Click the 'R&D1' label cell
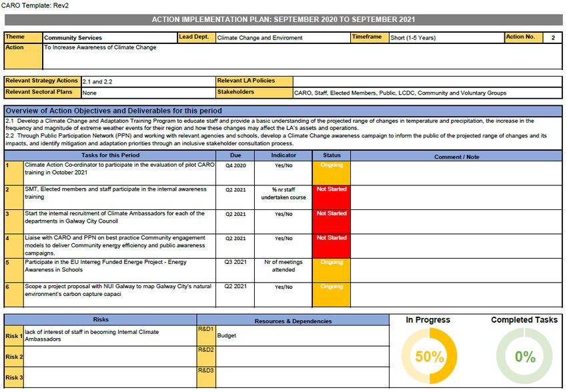This screenshot has width=567, height=392. [206, 335]
